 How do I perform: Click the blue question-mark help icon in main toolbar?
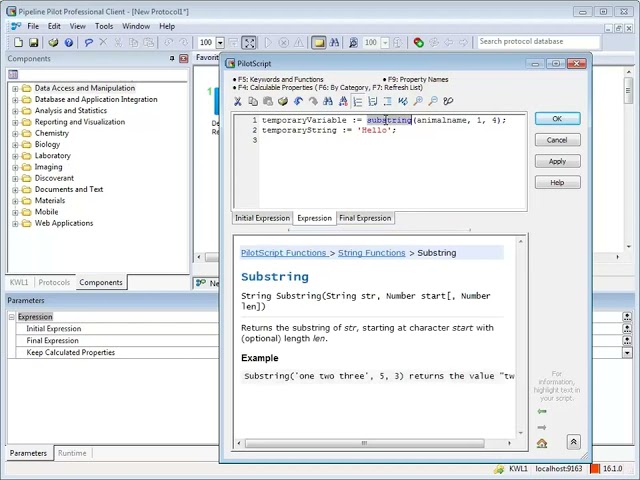click(69, 42)
